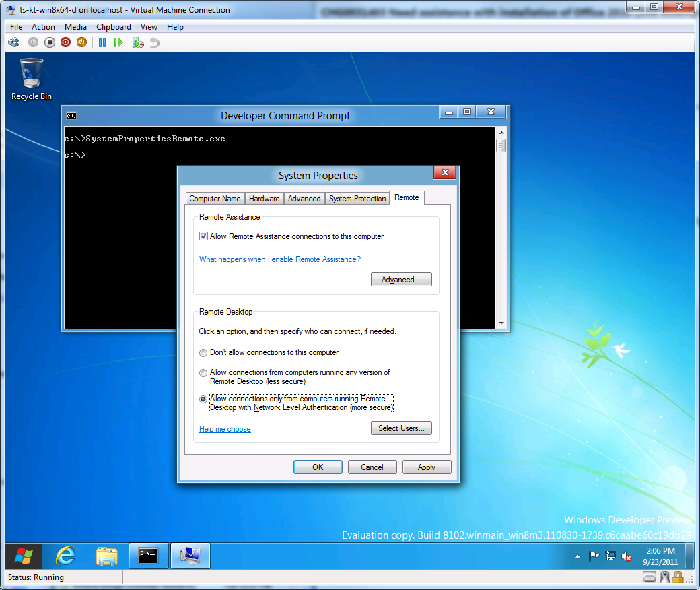This screenshot has height=590, width=700.
Task: Click the network icon in the system tray
Action: [x=610, y=556]
